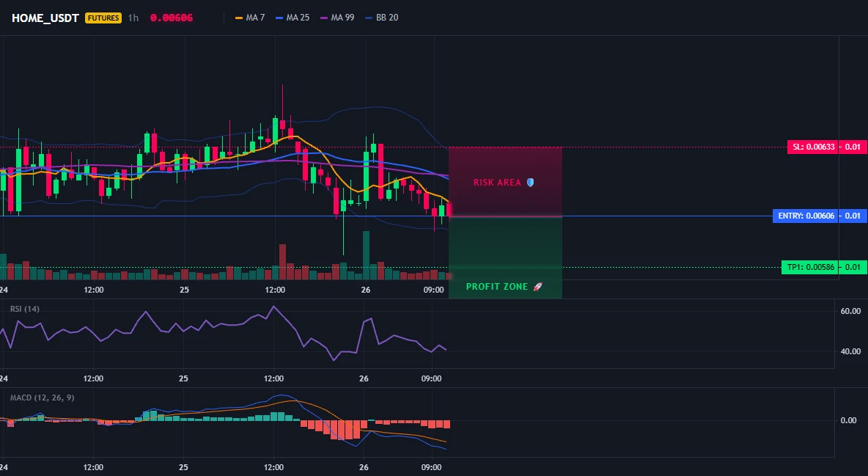The height and width of the screenshot is (476, 868).
Task: Click the TP1: 0.00586 price tag
Action: (x=810, y=267)
